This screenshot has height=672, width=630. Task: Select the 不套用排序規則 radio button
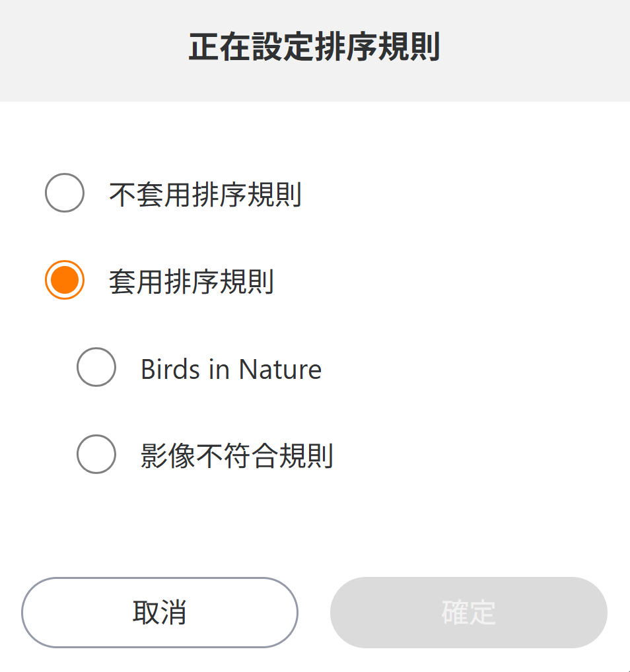pos(65,193)
